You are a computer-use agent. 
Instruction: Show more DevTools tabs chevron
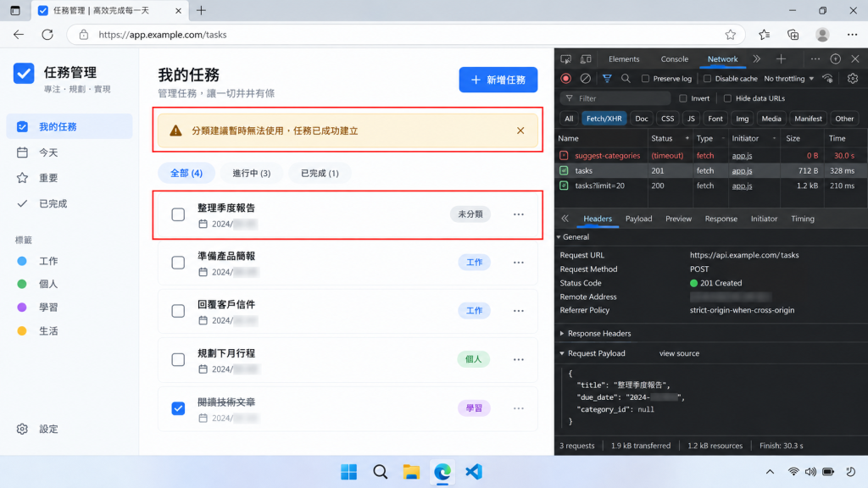coord(757,59)
